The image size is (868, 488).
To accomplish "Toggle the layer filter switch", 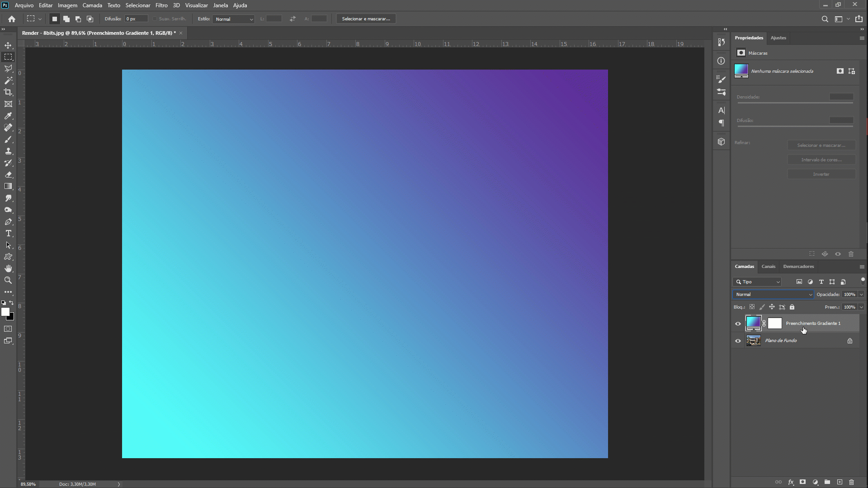I will tap(863, 281).
